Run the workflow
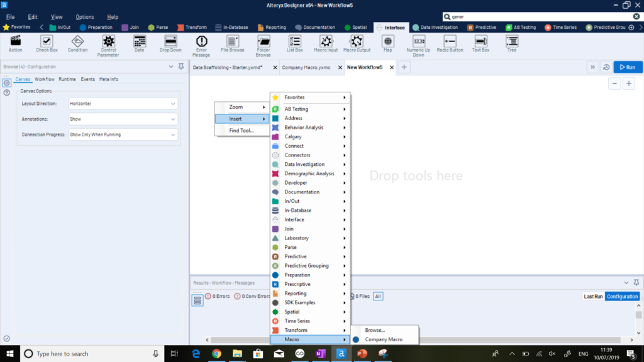The image size is (644, 362). [628, 67]
